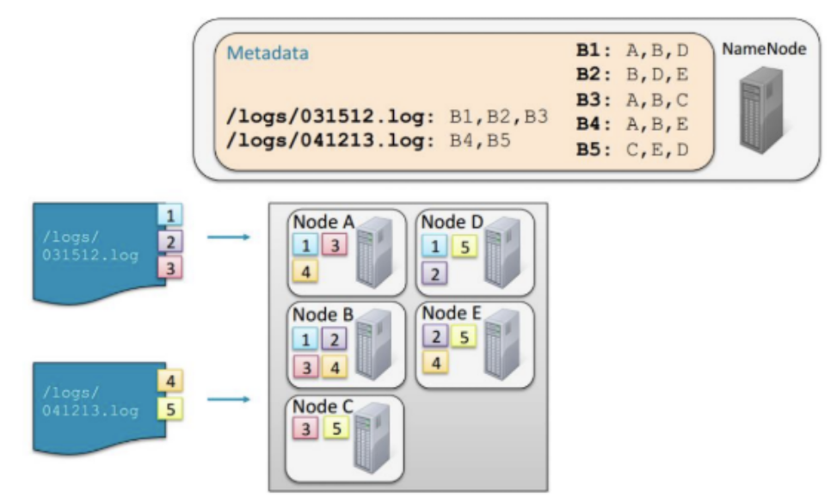Select block 2 in Node D
The image size is (837, 504).
[434, 274]
